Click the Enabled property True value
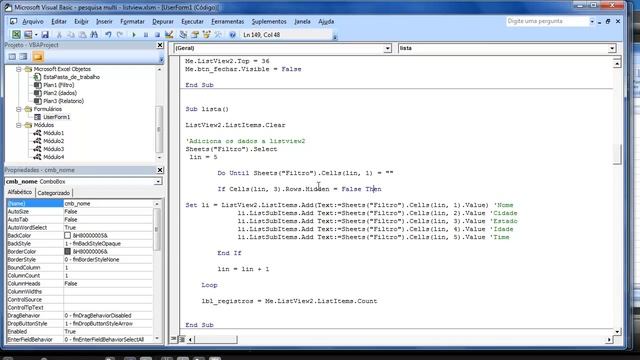The image size is (640, 360). tap(108, 331)
